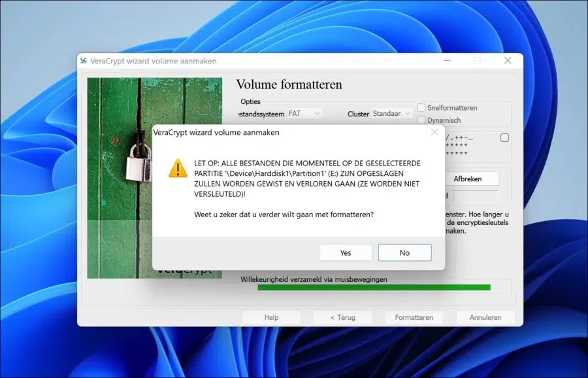
Task: Decline formatting with the No button
Action: click(x=404, y=252)
